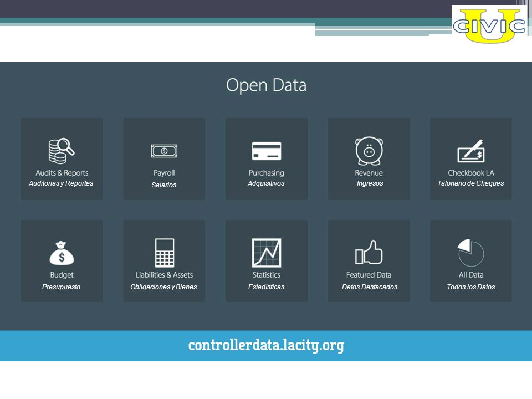
Task: Click the Purchasing credit card icon
Action: point(267,151)
